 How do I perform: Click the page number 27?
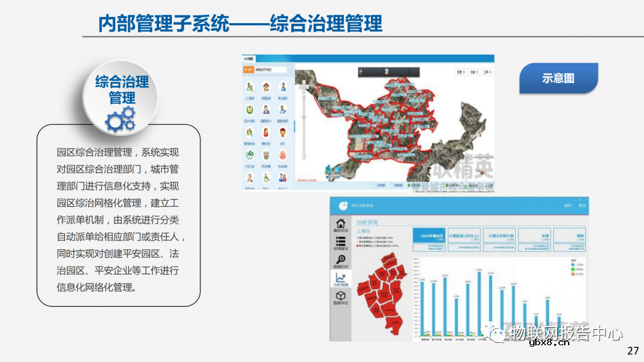(633, 350)
